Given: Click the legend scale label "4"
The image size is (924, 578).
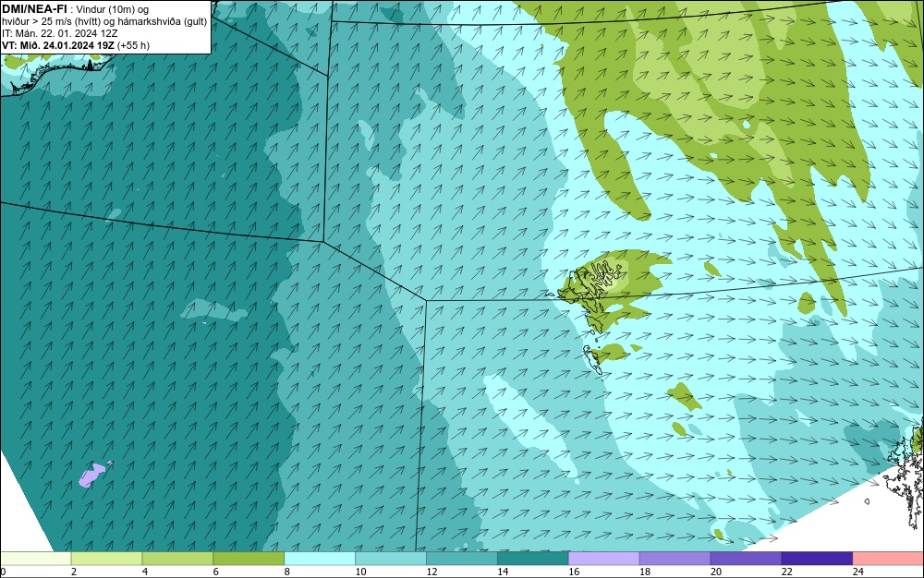Looking at the screenshot, I should (145, 572).
